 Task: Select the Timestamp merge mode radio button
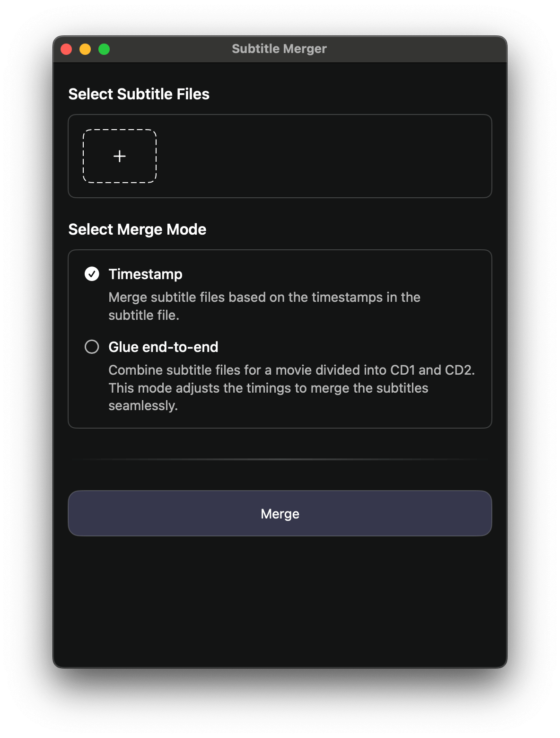pos(92,274)
